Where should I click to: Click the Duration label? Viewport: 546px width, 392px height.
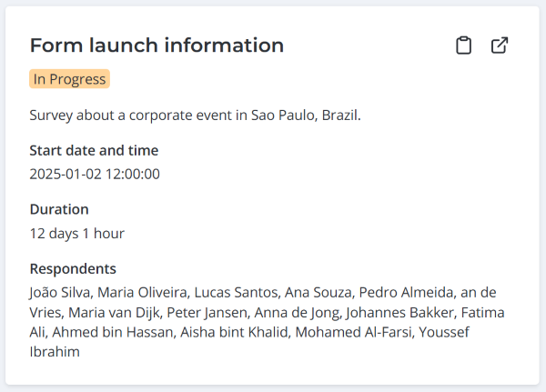(x=59, y=209)
